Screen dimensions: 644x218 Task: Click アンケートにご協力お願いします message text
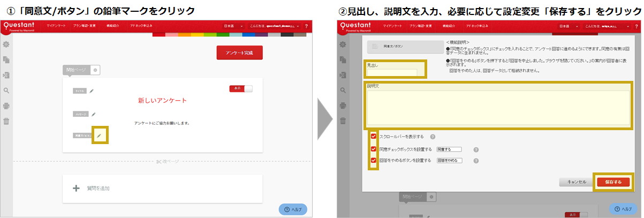click(x=162, y=123)
